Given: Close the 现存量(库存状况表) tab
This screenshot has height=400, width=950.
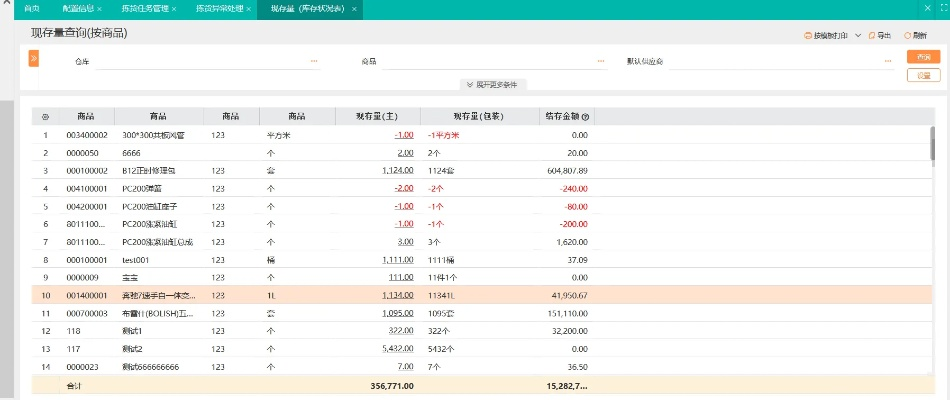Looking at the screenshot, I should tap(354, 9).
